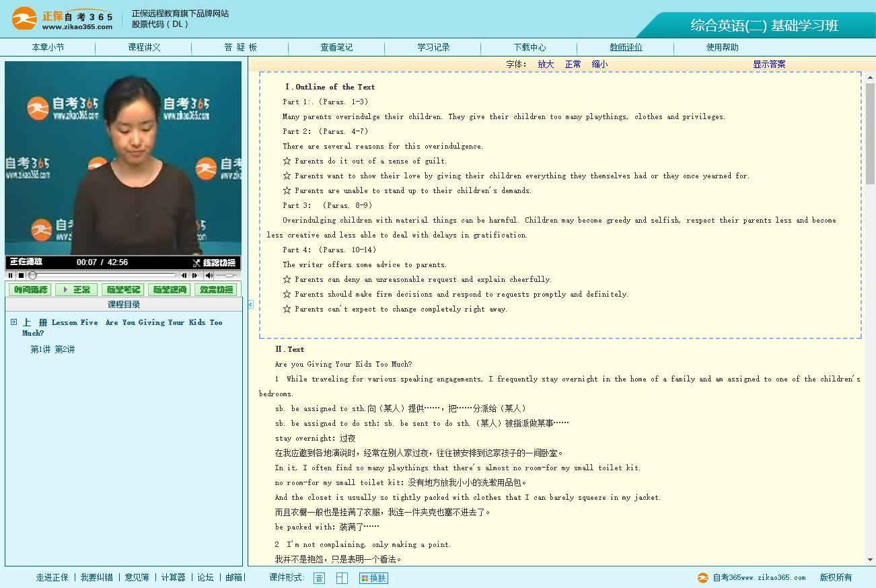Screen dimensions: 876x588
Task: Open lecture 第2讲
Action: (65, 350)
